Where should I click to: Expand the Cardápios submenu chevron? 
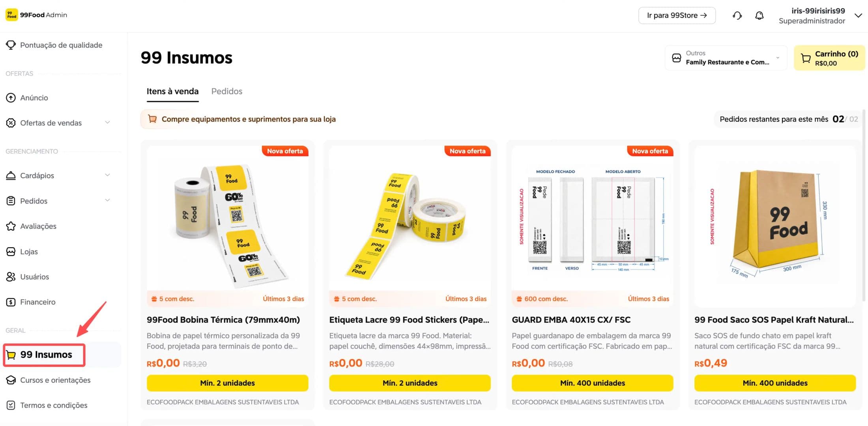(107, 175)
